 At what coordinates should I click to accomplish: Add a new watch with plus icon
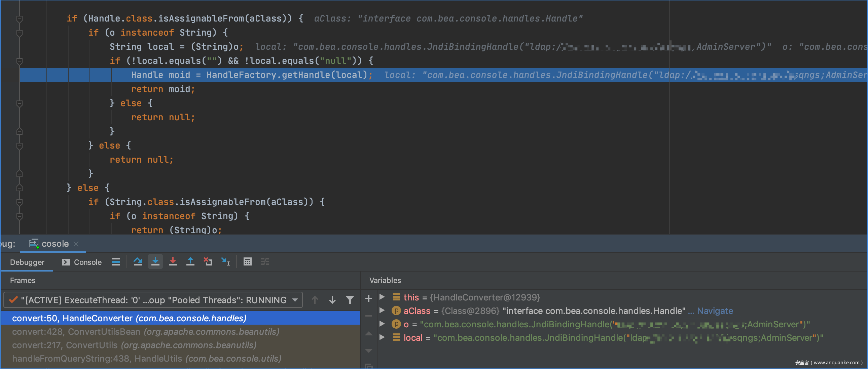pos(369,298)
